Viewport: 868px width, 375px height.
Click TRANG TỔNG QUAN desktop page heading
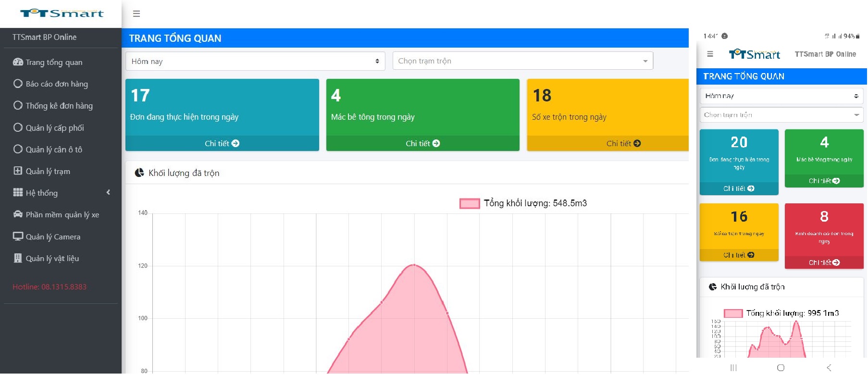coord(175,38)
